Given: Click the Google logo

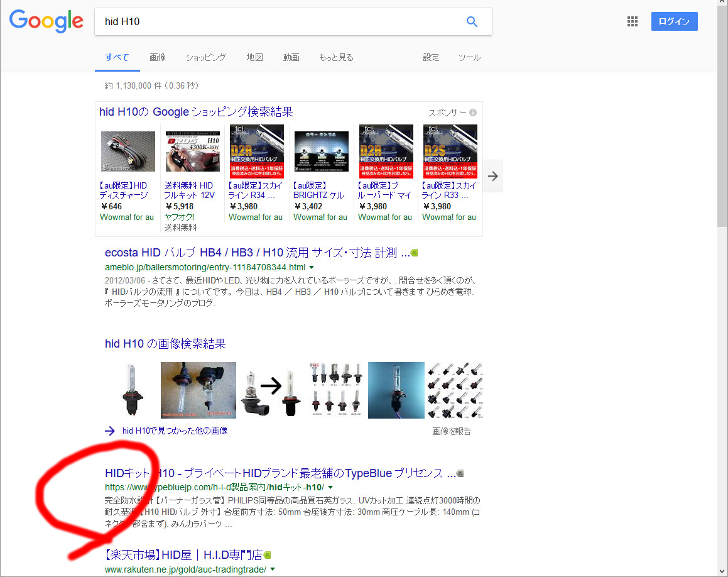Looking at the screenshot, I should click(46, 21).
